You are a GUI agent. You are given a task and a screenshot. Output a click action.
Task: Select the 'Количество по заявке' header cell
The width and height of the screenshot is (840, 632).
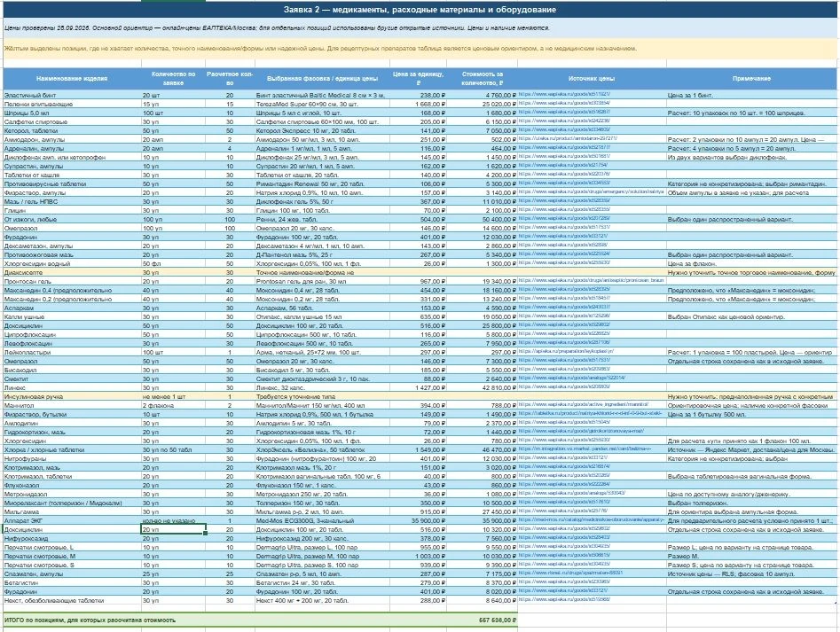click(x=173, y=79)
